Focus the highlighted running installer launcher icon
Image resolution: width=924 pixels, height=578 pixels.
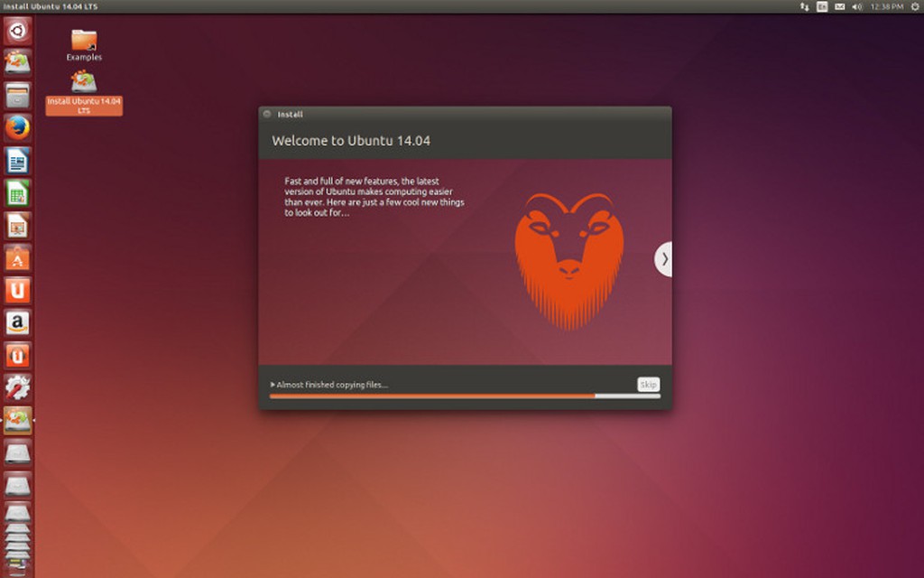click(17, 420)
